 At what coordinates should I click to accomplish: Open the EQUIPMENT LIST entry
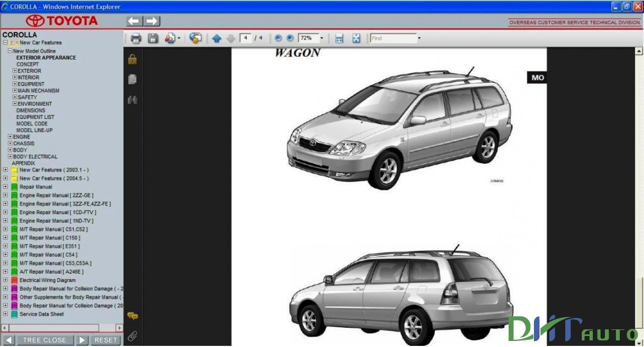pos(35,117)
